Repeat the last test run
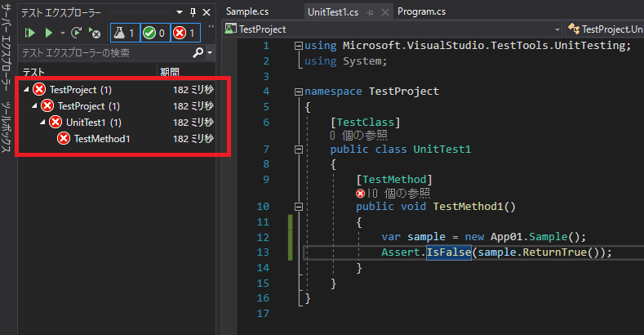 tap(76, 33)
